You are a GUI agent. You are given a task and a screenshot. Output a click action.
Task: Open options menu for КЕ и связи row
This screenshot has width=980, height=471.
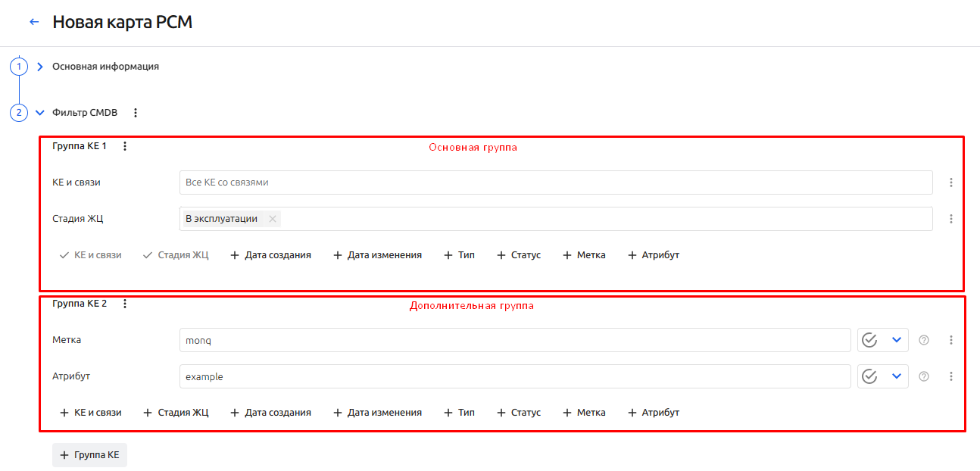coord(951,182)
